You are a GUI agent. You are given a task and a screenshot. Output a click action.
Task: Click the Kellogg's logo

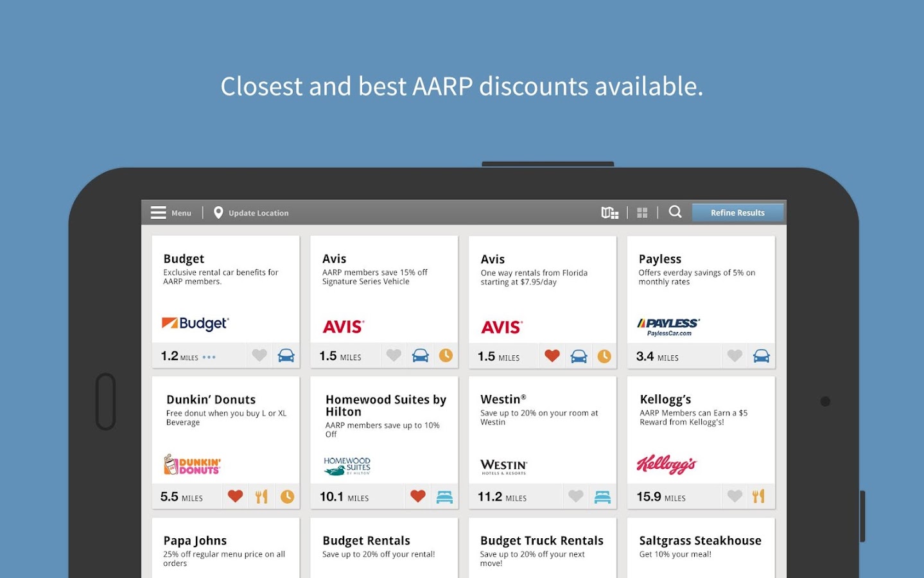(667, 464)
